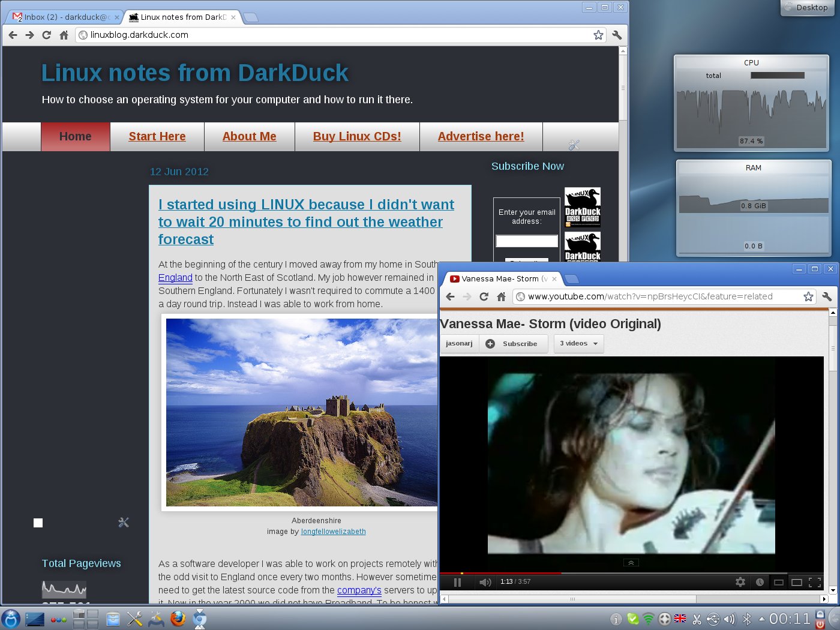This screenshot has height=630, width=840.
Task: Go home in the blog window
Action: [x=64, y=35]
